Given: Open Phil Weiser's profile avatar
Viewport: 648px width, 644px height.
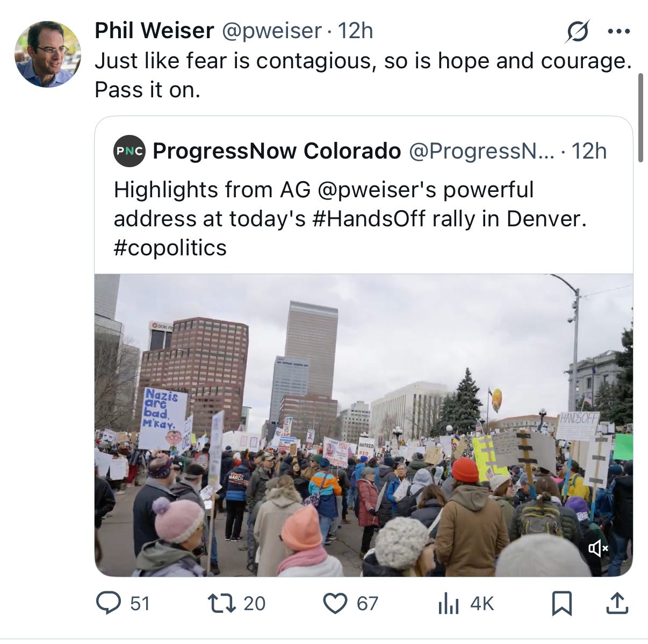Looking at the screenshot, I should click(47, 54).
